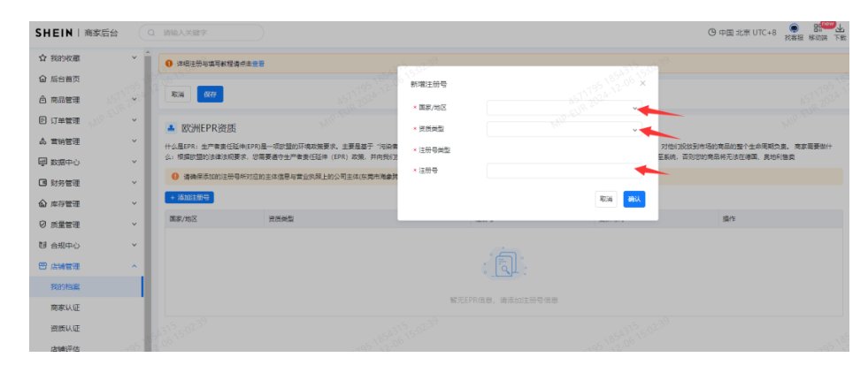Click the star icon beside 我的收藏
868x365 pixels.
[x=42, y=58]
